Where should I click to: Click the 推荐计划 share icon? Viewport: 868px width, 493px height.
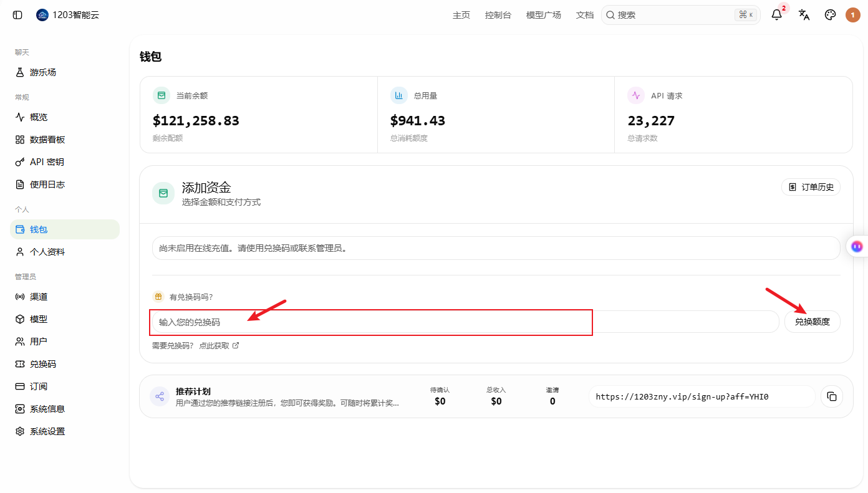coord(160,396)
